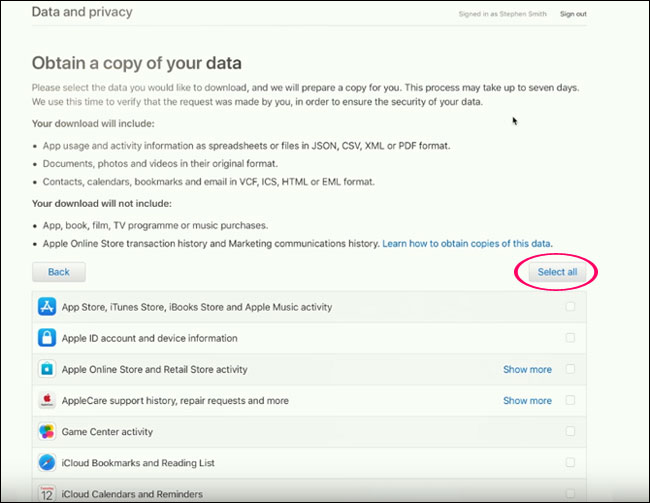Screen dimensions: 650x503
Task: Tick the App Store and iTunes activity checkbox
Action: point(570,307)
